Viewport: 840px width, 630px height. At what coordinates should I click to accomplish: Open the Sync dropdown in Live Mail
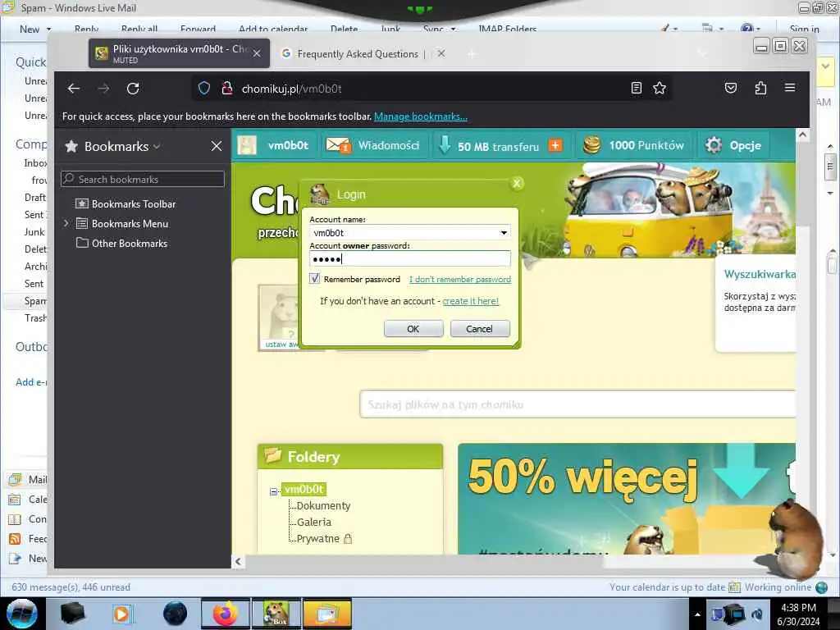[x=453, y=29]
